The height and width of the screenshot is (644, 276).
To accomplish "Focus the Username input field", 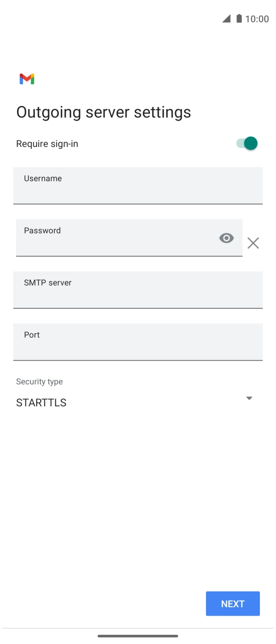I will coord(138,186).
